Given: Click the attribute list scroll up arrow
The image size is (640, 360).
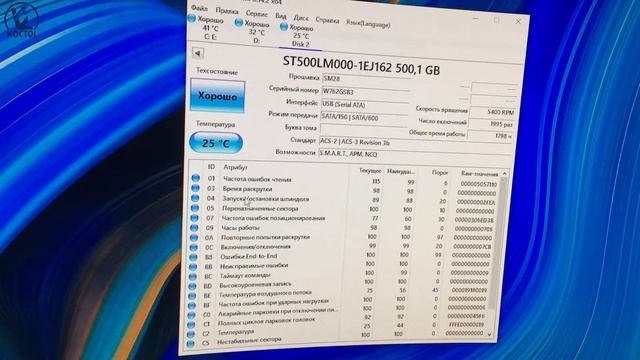Looking at the screenshot, I should tap(505, 173).
